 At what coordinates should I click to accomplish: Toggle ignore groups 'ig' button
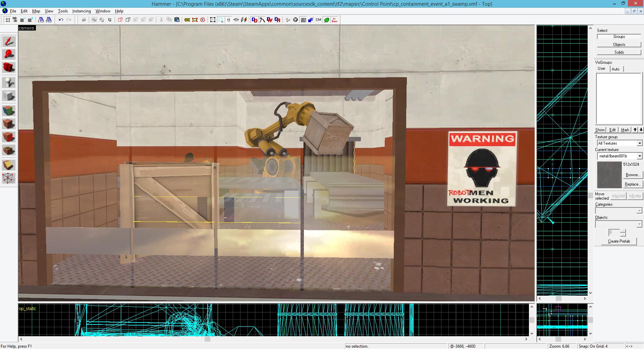coord(110,20)
